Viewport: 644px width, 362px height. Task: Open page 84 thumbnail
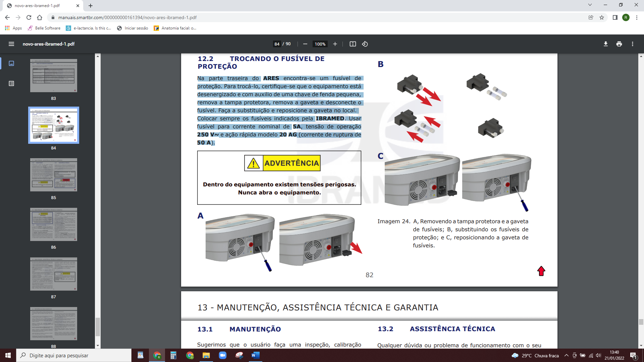pos(54,125)
